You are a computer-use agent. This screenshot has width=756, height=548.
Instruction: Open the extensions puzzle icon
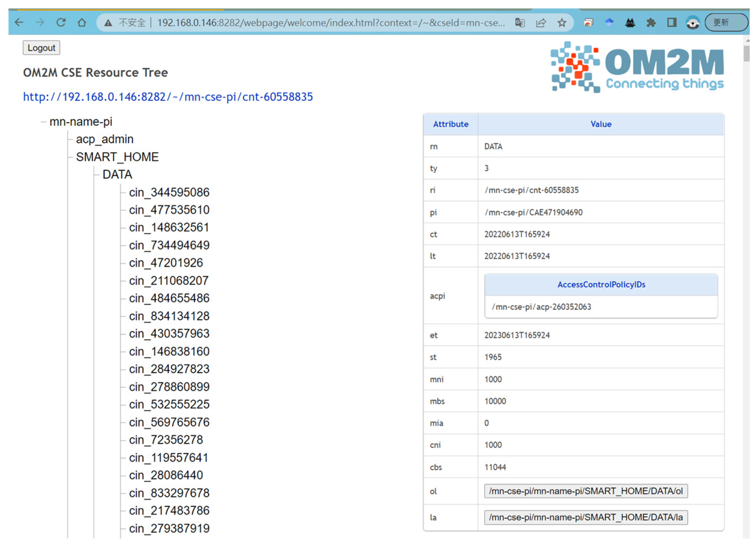tap(651, 23)
